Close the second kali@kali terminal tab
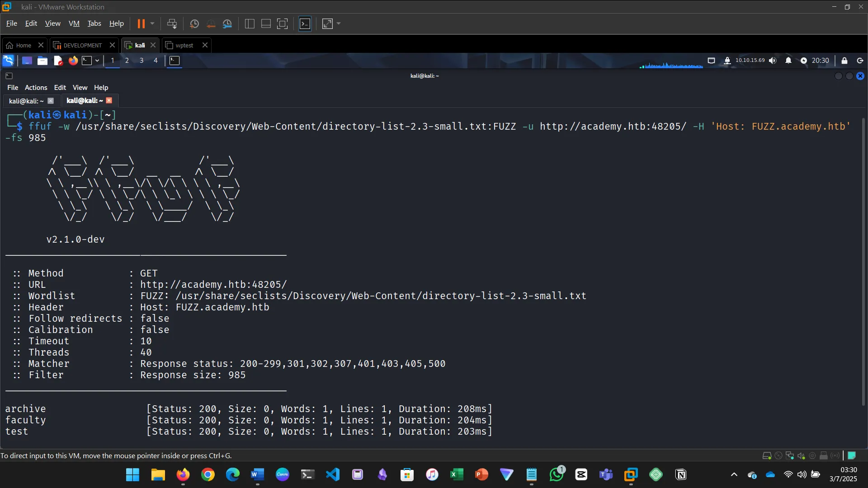The width and height of the screenshot is (868, 488). [109, 100]
